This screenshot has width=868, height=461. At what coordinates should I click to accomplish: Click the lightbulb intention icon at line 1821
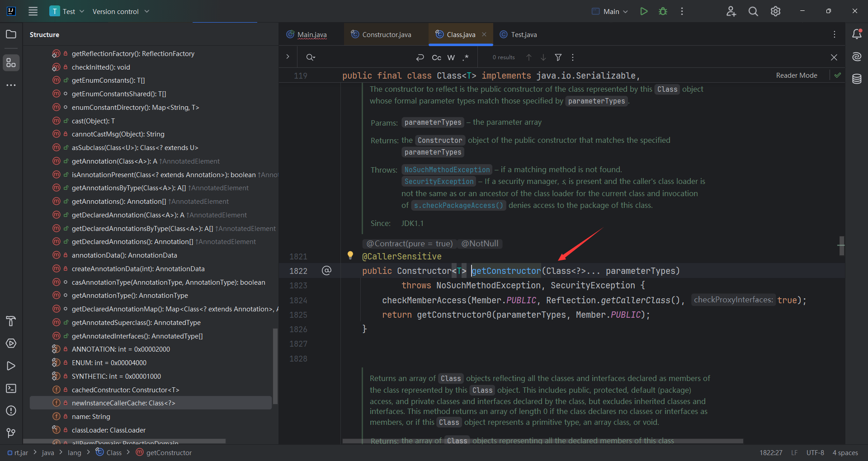click(350, 255)
